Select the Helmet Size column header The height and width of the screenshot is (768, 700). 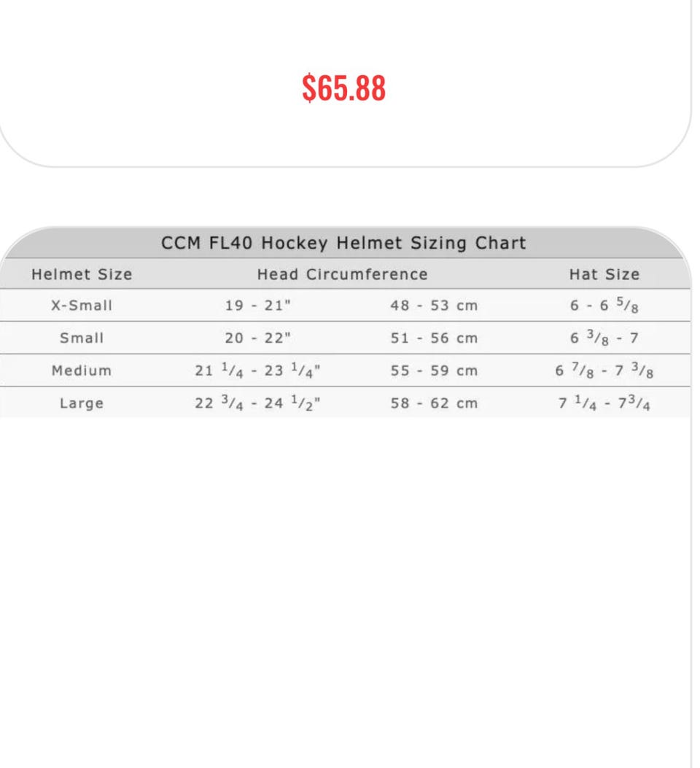[x=82, y=275]
